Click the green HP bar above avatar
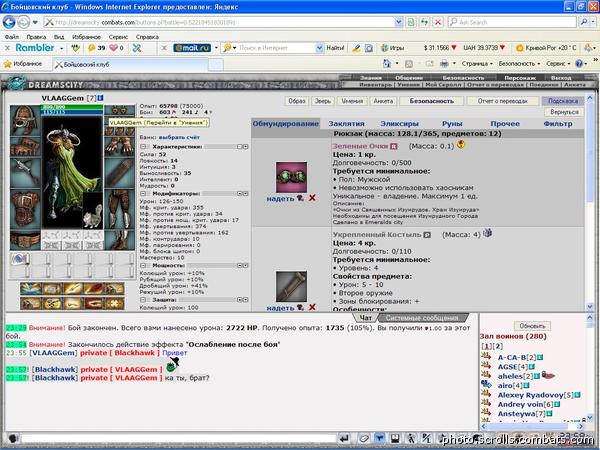Viewport: 600px width, 450px height. [x=72, y=108]
